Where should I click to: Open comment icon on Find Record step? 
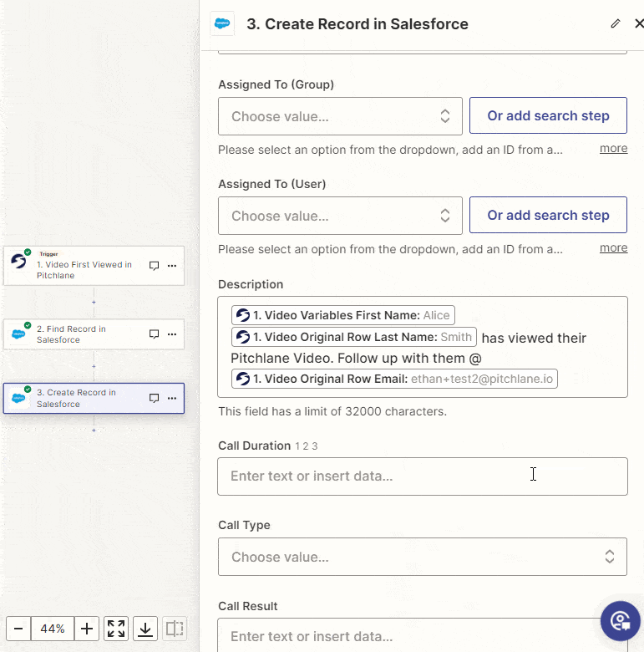coord(154,334)
